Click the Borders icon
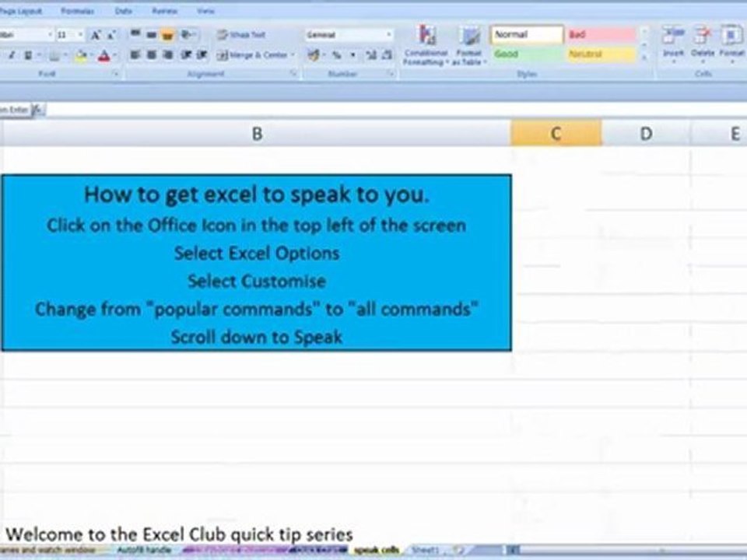 click(x=54, y=56)
